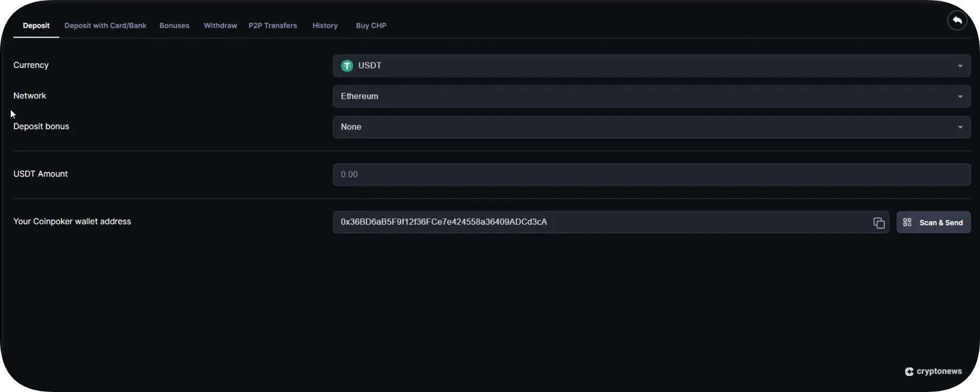Select the active Deposit tab
Image resolution: width=980 pixels, height=392 pixels.
click(36, 26)
